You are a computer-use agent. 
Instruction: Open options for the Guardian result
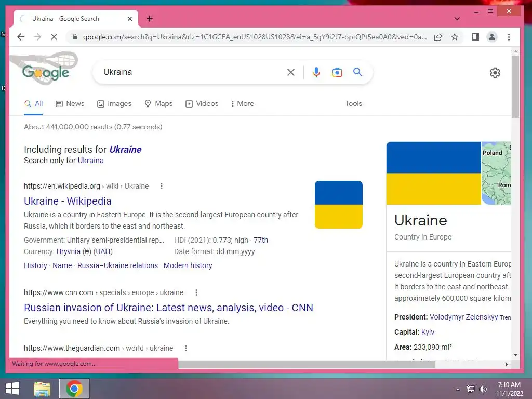[186, 348]
